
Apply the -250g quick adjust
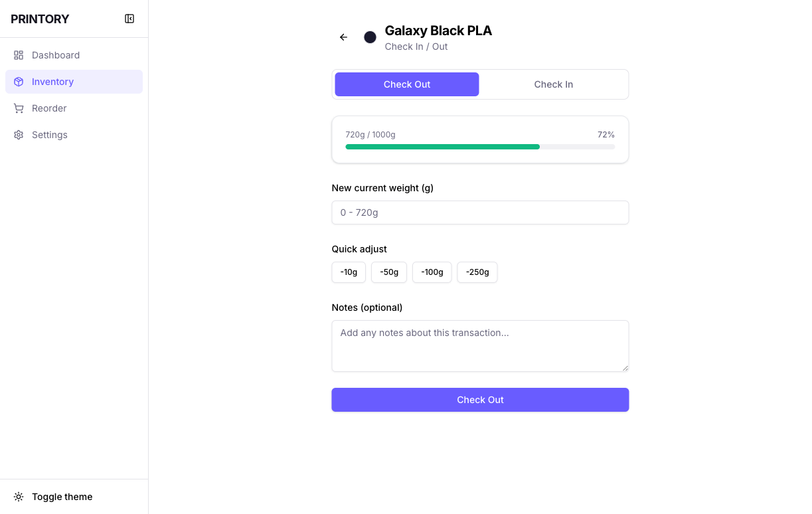click(x=477, y=272)
